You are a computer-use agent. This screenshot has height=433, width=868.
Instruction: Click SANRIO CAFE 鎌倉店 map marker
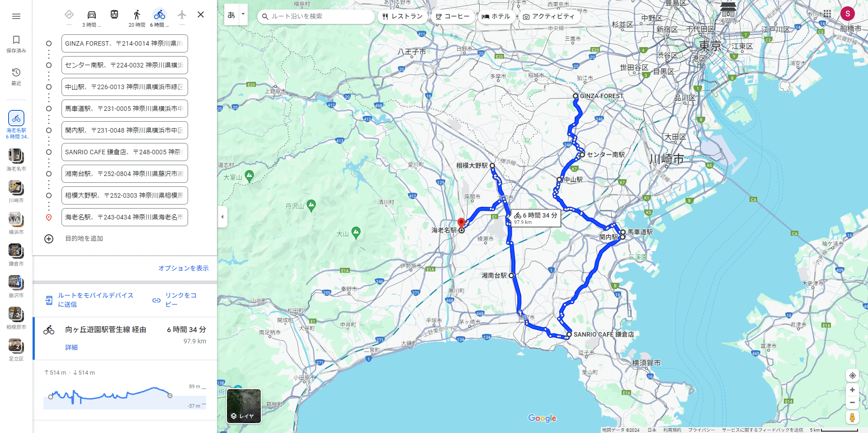[x=569, y=334]
